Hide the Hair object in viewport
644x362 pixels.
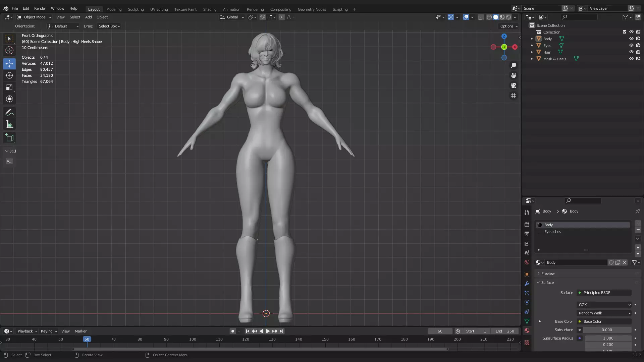(631, 52)
